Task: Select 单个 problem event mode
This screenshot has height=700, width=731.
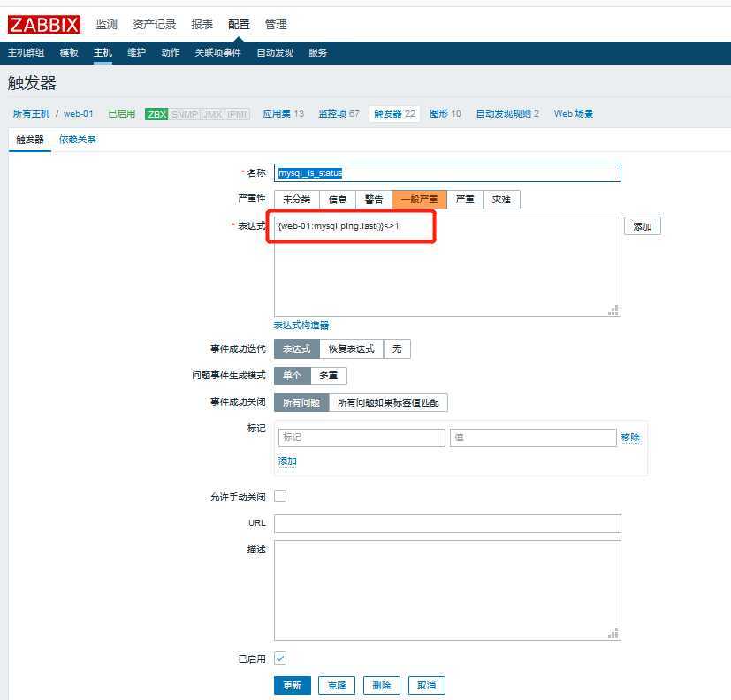Action: point(292,376)
